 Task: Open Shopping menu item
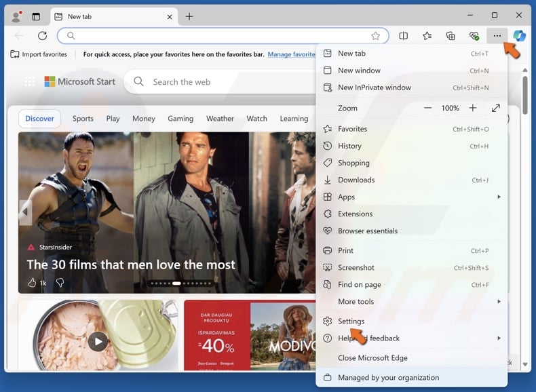[x=412, y=163]
